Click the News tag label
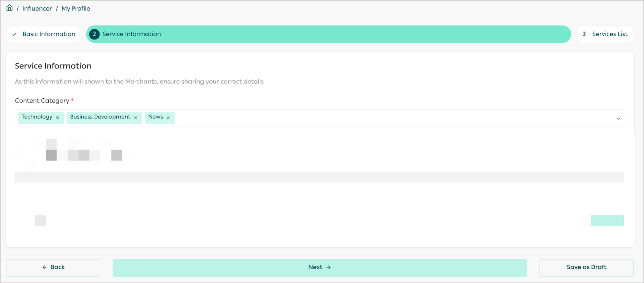This screenshot has height=283, width=644. click(x=156, y=117)
